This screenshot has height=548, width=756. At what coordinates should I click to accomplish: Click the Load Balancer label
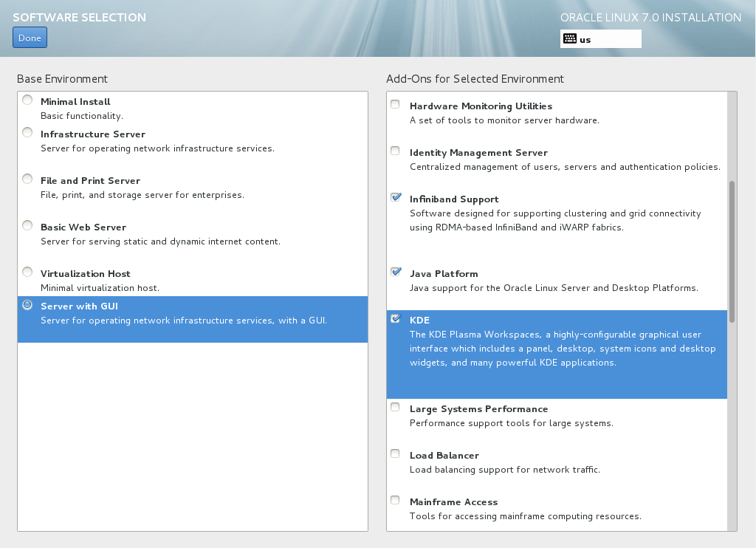[x=444, y=456]
